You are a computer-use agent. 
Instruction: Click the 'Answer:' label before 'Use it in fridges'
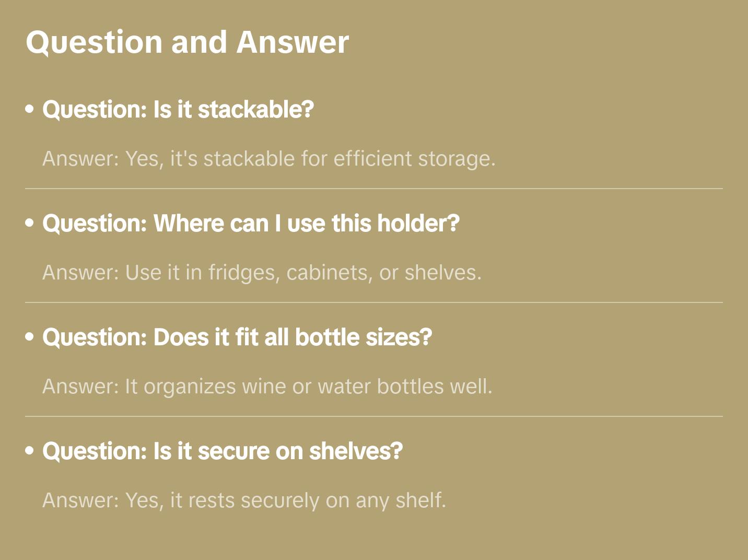point(81,273)
